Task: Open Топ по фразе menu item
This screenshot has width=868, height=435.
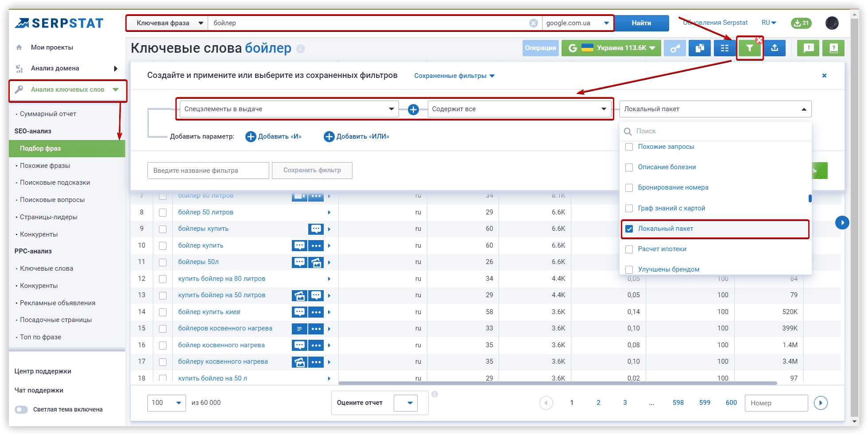Action: (40, 338)
